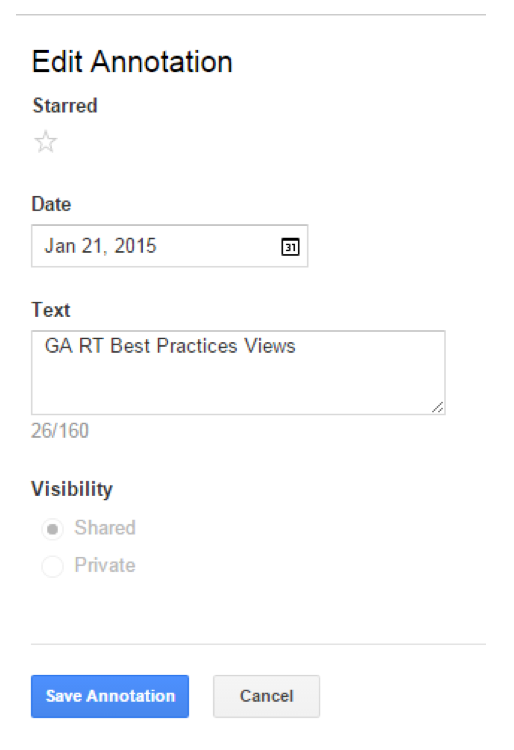Focus the Date input field
This screenshot has height=750, width=514.
coord(170,246)
